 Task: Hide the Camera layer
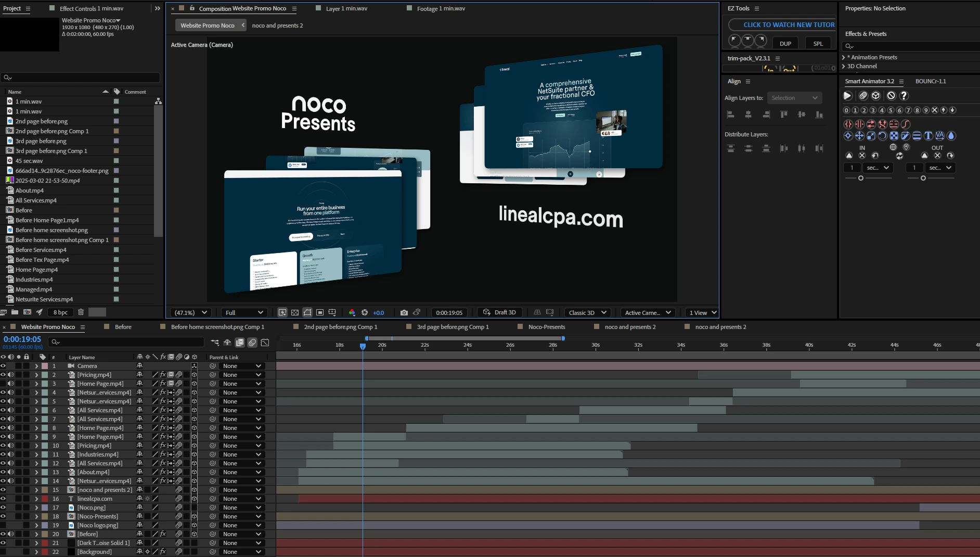(x=3, y=366)
